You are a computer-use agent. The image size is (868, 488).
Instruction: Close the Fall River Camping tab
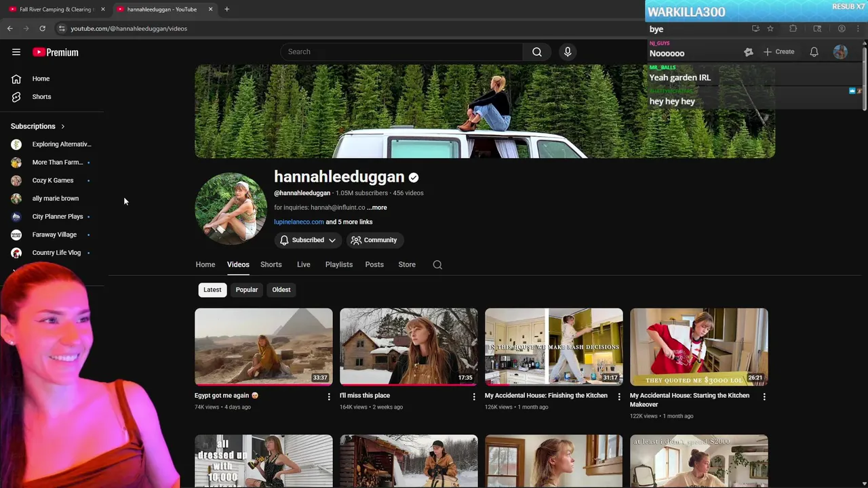[103, 9]
